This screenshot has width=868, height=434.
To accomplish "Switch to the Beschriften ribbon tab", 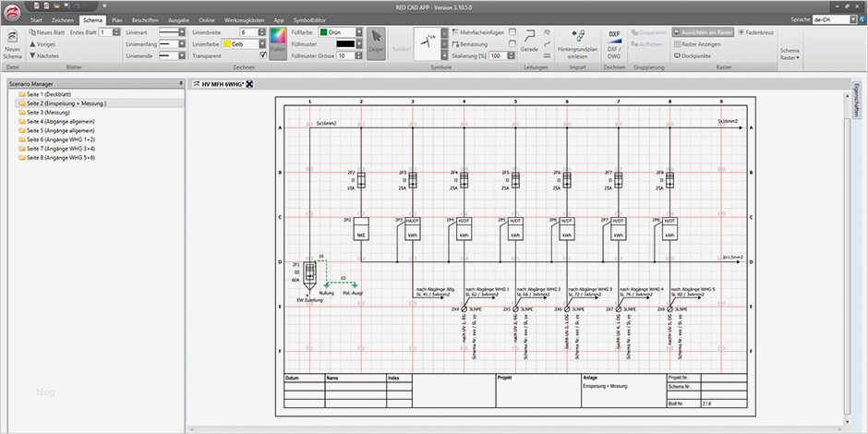I will coord(145,20).
